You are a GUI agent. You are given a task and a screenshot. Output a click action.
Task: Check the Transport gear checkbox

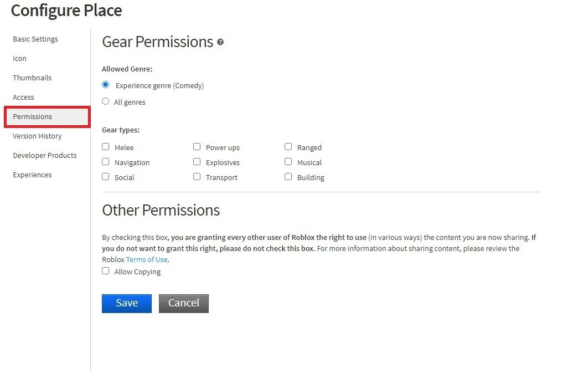pos(197,177)
